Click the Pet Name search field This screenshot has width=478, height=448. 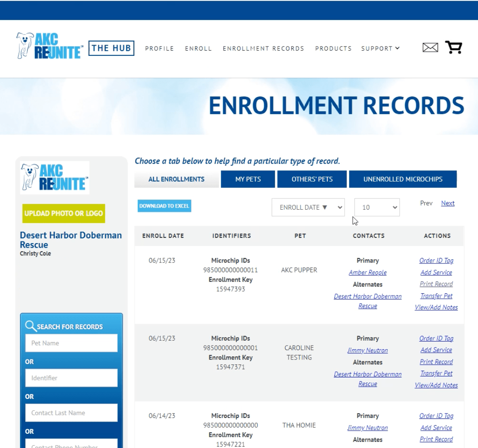coord(71,343)
